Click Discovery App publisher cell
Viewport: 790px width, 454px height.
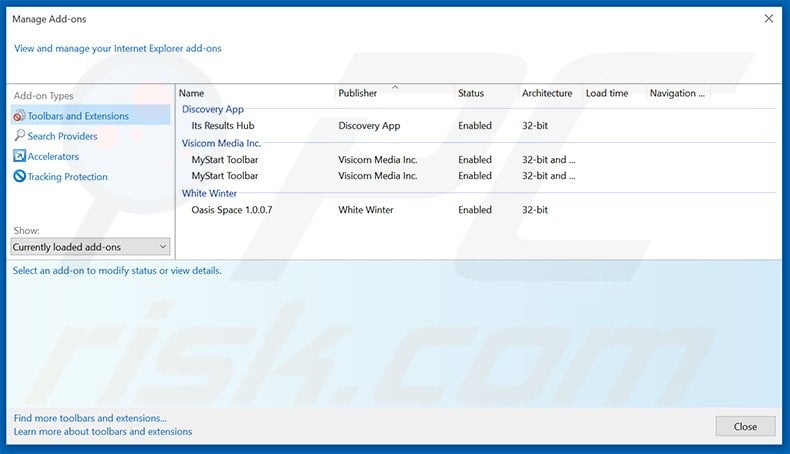point(369,126)
